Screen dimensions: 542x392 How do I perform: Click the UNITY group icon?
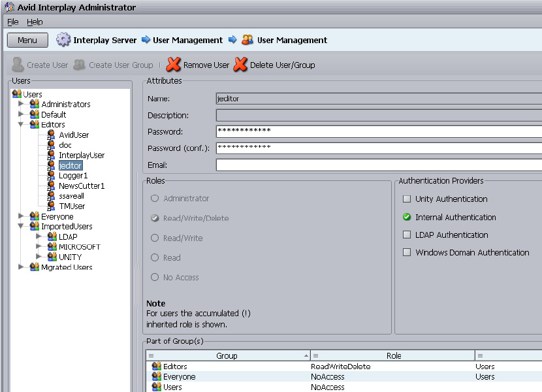coord(52,256)
